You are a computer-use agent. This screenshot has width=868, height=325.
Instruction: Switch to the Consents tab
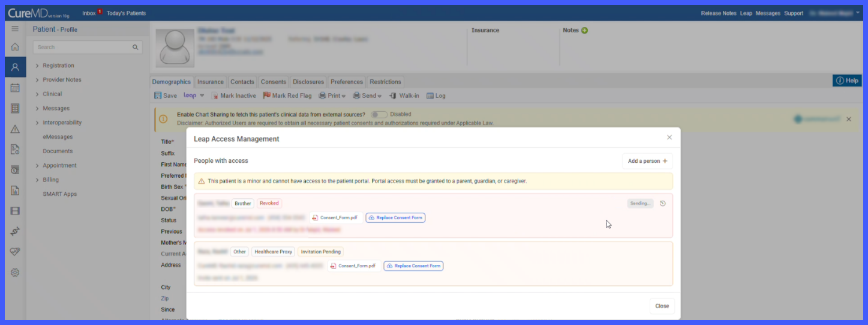coord(274,82)
